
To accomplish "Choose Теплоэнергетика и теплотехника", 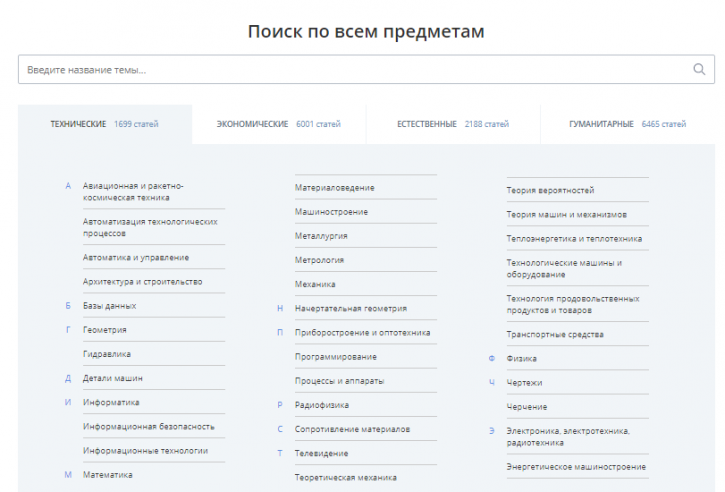I will [x=574, y=239].
